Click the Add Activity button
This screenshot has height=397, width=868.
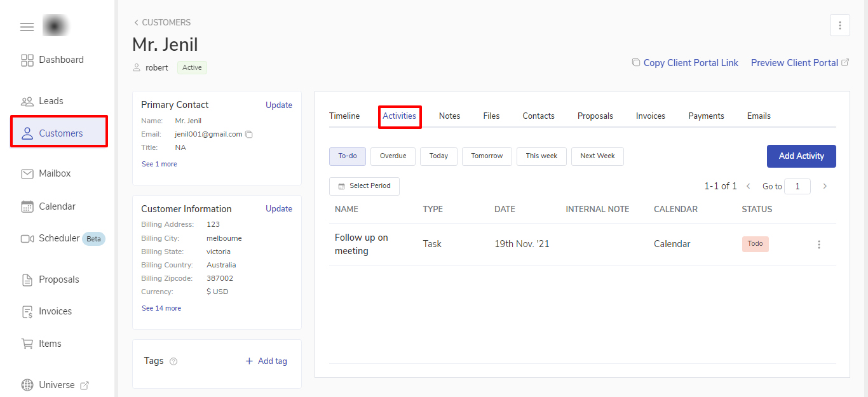coord(801,156)
